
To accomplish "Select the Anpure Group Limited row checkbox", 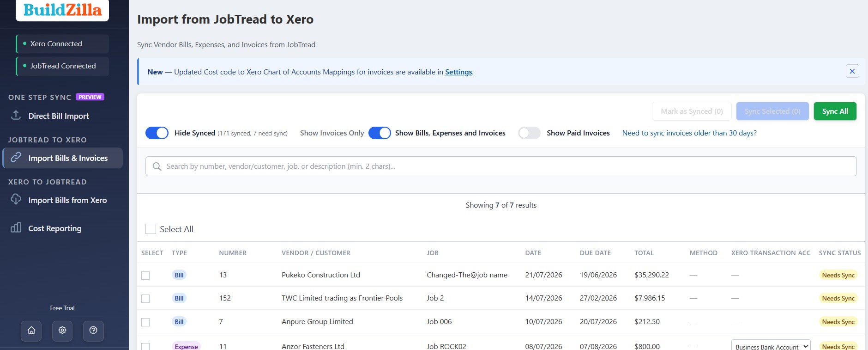I will (145, 322).
